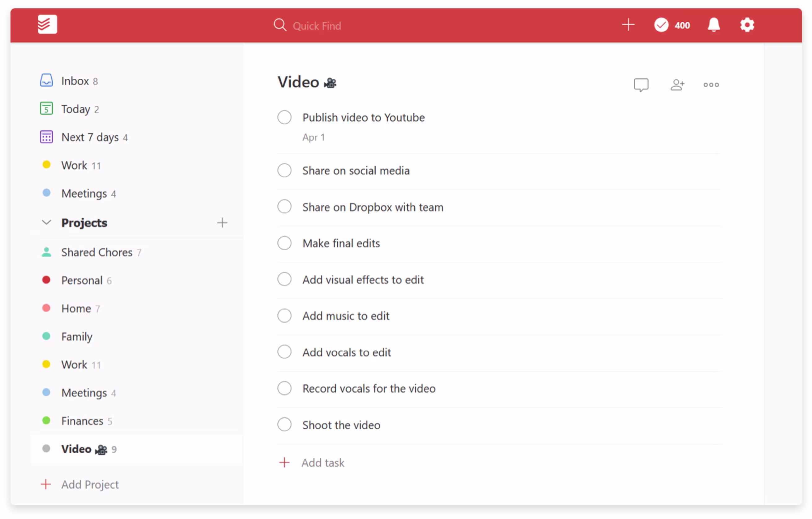Screen dimensions: 812x519
Task: Open the three-dot project menu
Action: coord(711,85)
